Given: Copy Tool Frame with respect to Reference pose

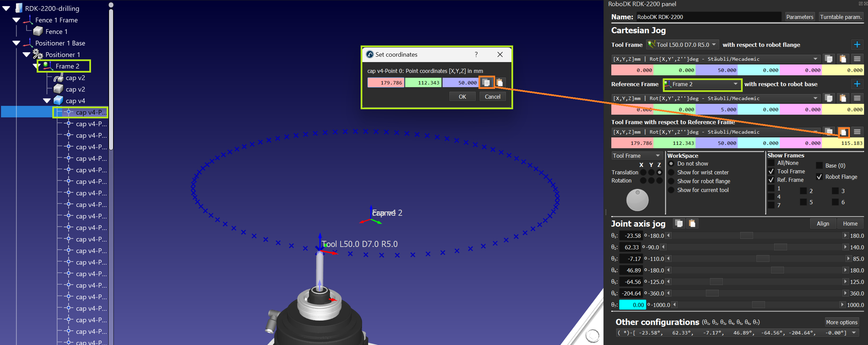Looking at the screenshot, I should point(829,132).
